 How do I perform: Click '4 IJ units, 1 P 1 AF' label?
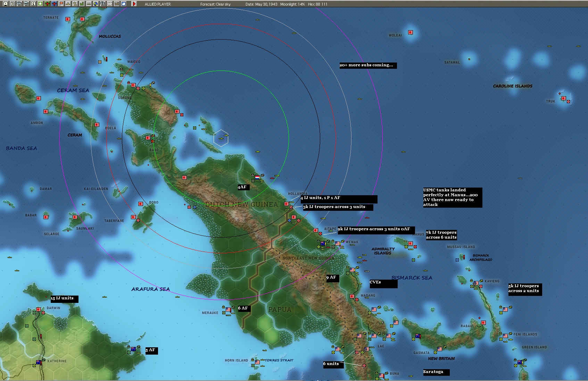[x=339, y=199]
